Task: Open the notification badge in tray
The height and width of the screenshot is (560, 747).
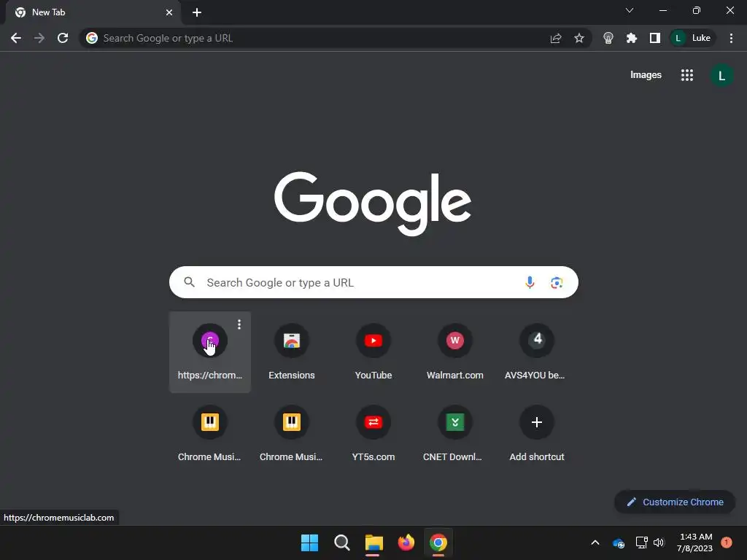Action: 726,542
